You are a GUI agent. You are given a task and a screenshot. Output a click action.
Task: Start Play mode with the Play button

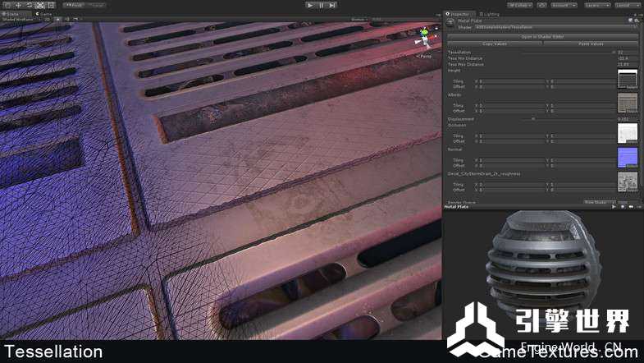[x=310, y=6]
